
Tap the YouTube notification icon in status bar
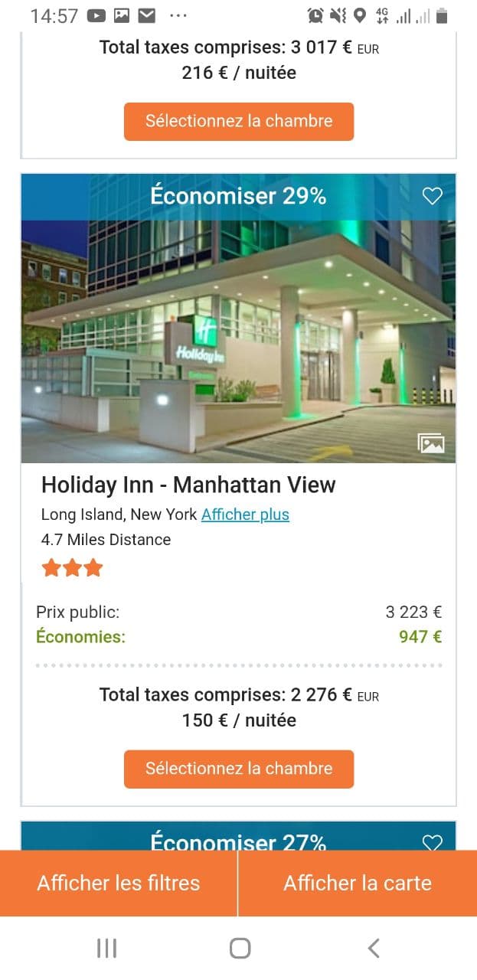pos(96,15)
